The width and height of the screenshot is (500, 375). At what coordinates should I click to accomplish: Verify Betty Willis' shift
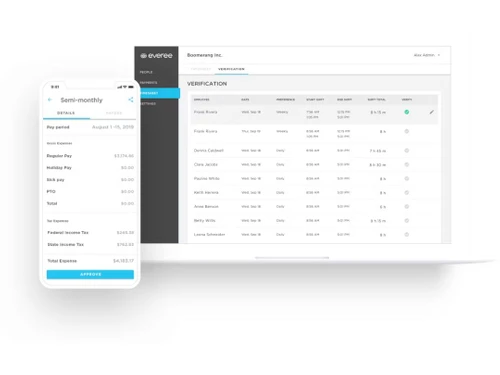click(407, 221)
